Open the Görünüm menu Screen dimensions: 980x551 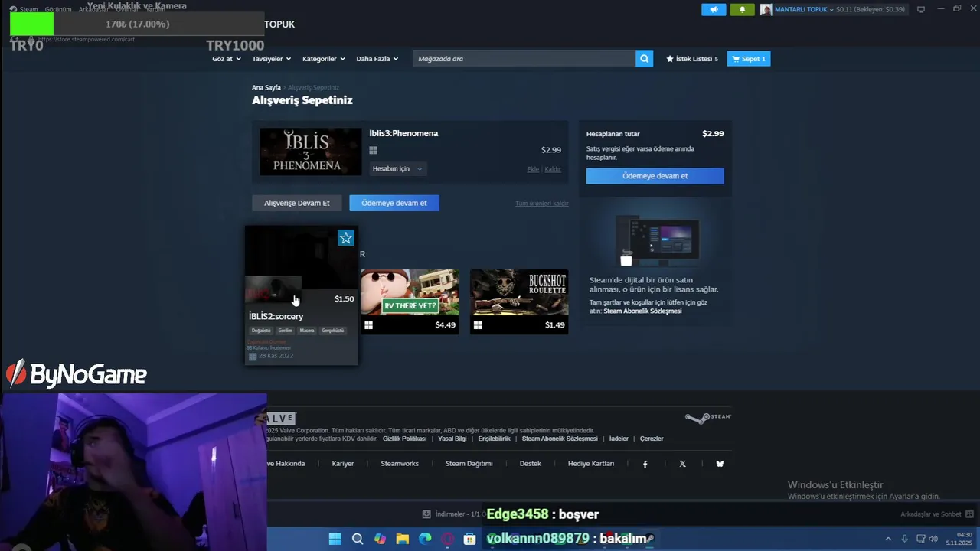pyautogui.click(x=58, y=9)
